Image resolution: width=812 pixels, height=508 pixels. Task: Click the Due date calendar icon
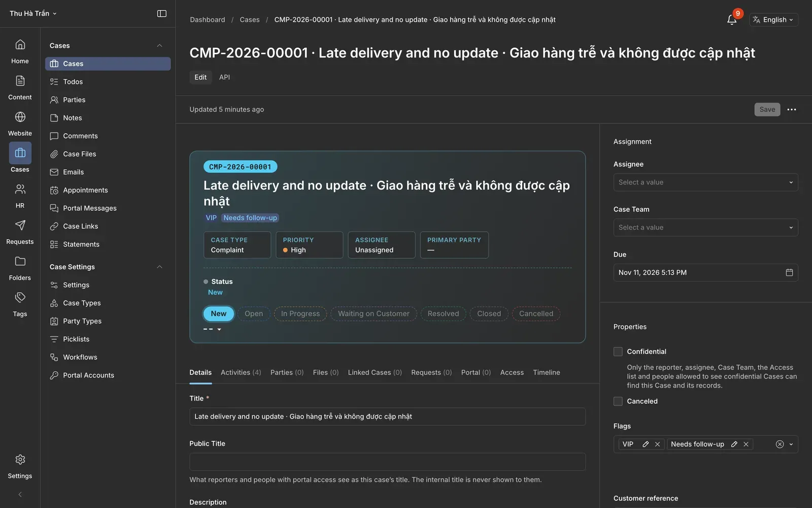(789, 272)
